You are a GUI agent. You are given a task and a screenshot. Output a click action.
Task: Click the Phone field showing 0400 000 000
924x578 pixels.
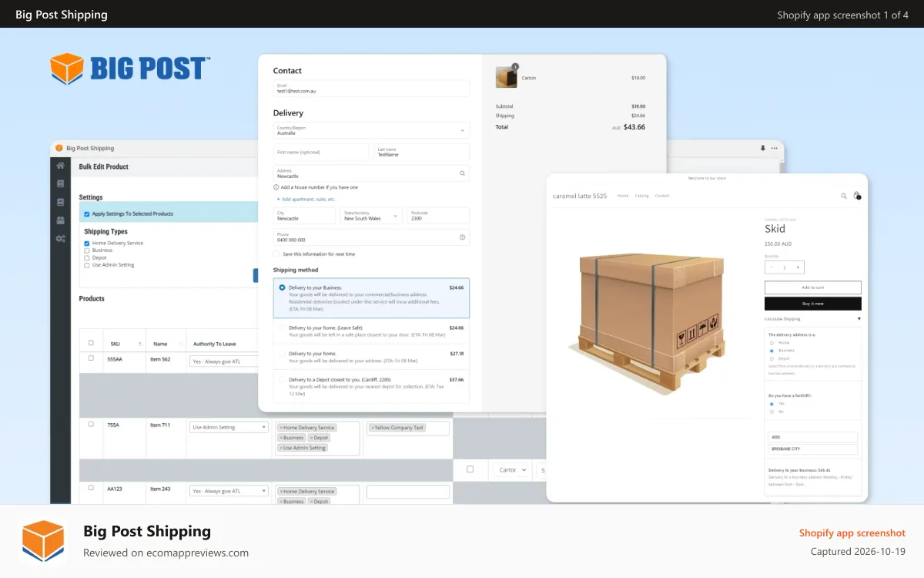pos(371,237)
